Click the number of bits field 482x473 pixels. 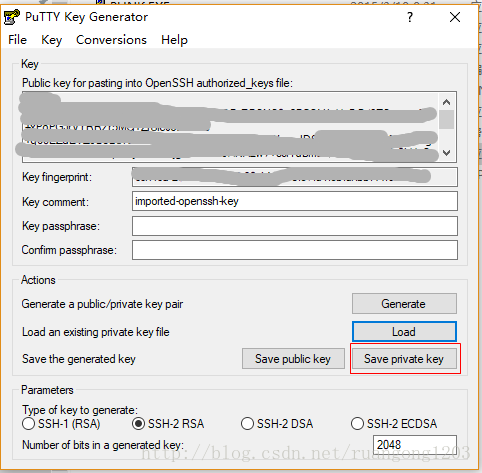point(414,445)
